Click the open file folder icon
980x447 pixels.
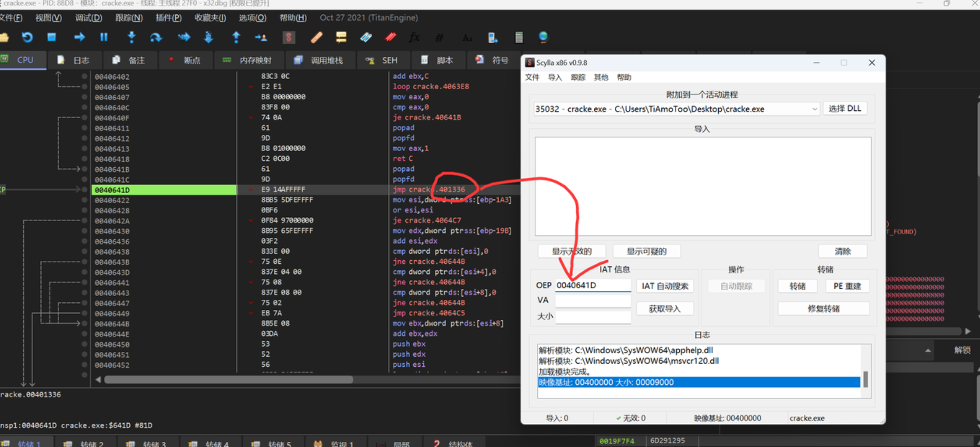tap(4, 37)
